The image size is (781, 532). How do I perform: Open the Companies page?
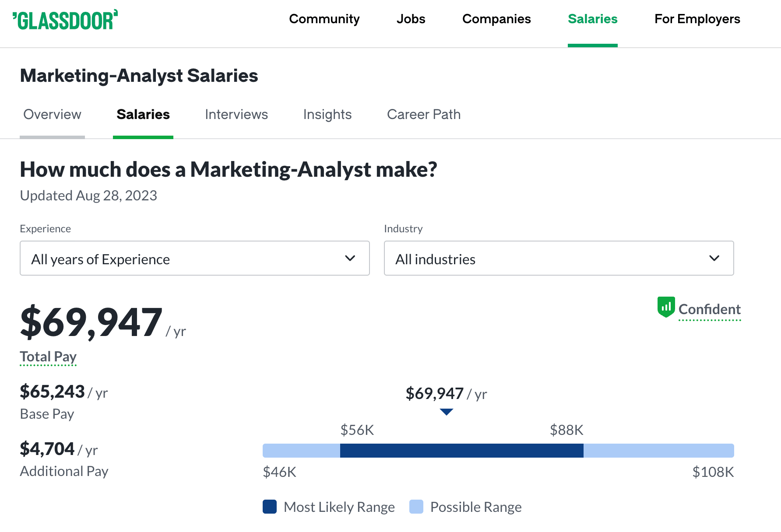(496, 19)
